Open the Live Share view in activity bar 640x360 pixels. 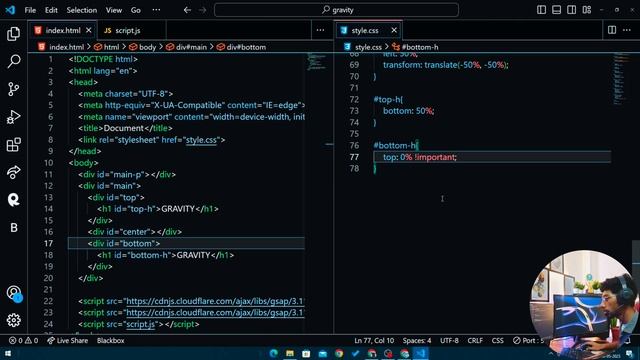coord(13,172)
